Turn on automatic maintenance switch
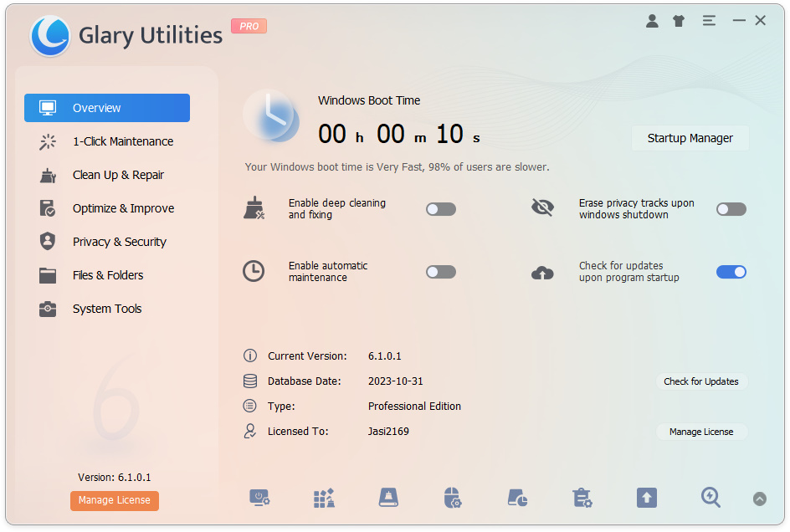The height and width of the screenshot is (532, 790). tap(441, 272)
